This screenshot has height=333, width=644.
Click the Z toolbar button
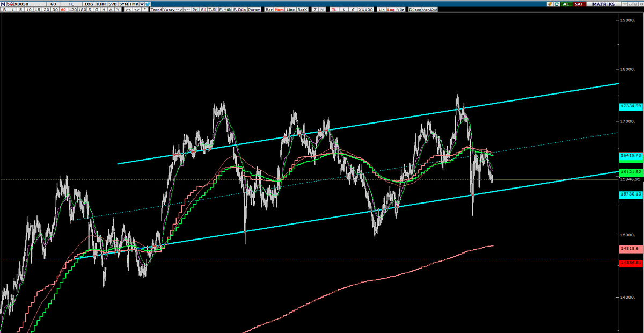[x=315, y=10]
